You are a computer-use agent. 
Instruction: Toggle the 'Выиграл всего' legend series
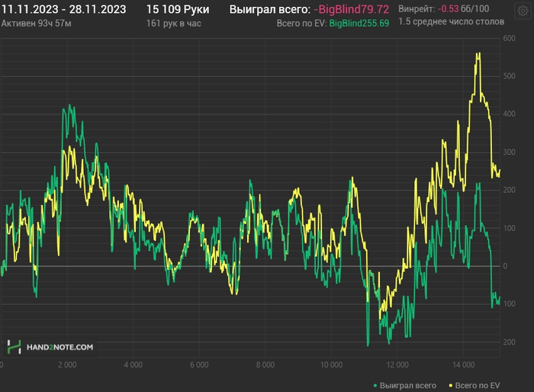click(x=404, y=386)
